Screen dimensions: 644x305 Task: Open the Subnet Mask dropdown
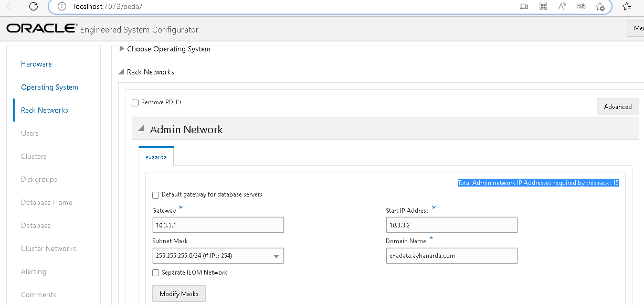[218, 256]
